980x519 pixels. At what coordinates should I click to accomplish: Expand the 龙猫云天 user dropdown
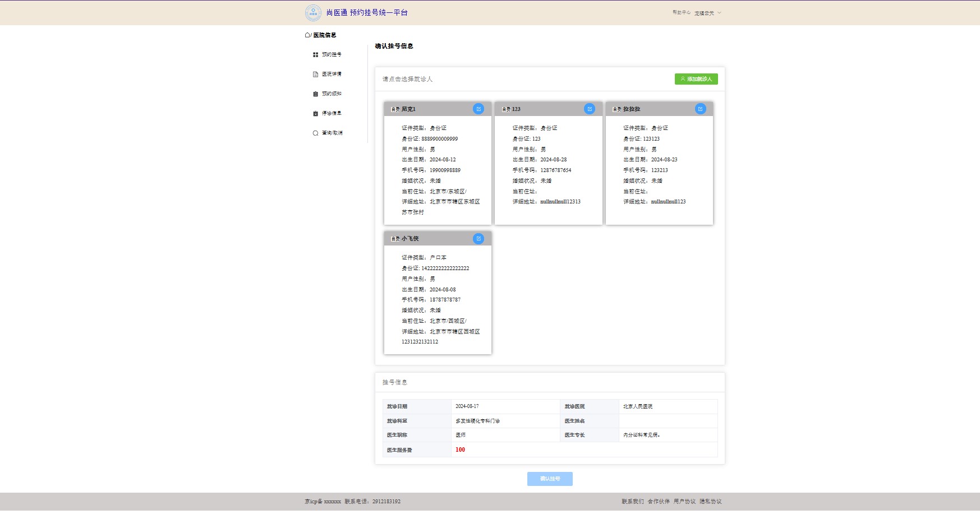(x=707, y=13)
